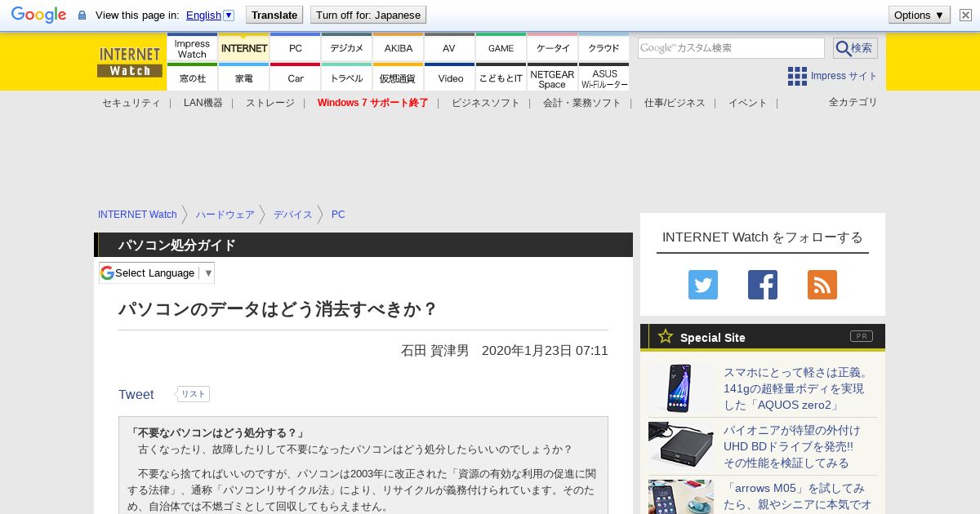Screen dimensions: 980x514
Task: Open the こどもとIT tab
Action: point(501,78)
